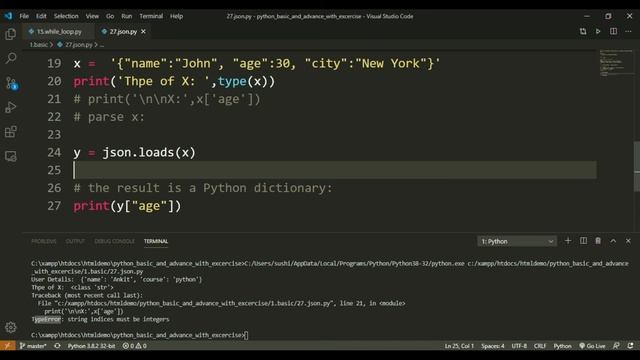Start Go Live server

[592, 346]
